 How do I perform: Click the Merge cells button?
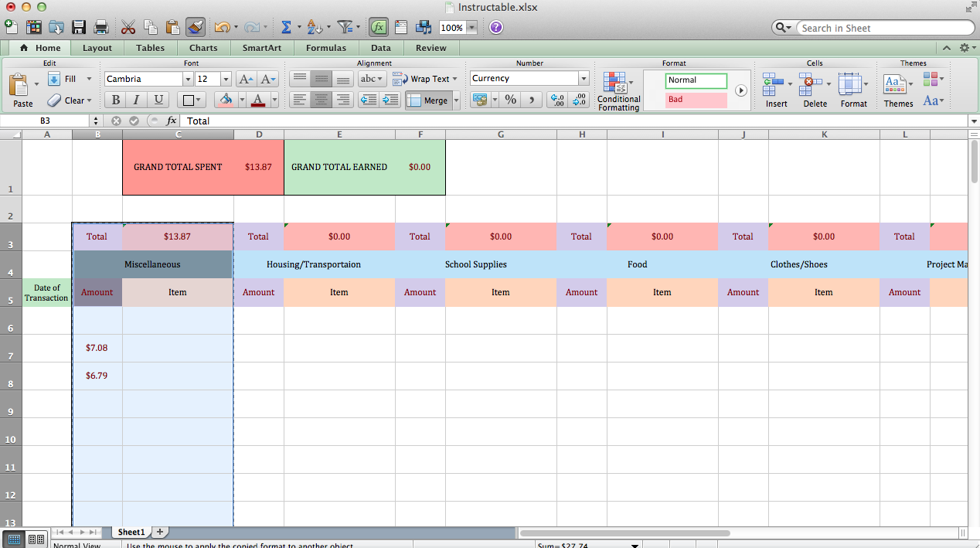click(428, 100)
